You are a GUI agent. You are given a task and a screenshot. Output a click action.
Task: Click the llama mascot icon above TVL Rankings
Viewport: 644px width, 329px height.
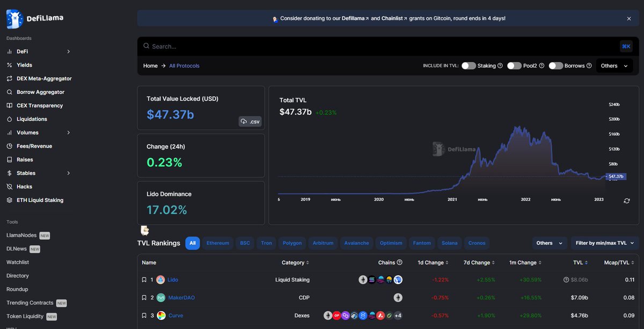tap(144, 230)
